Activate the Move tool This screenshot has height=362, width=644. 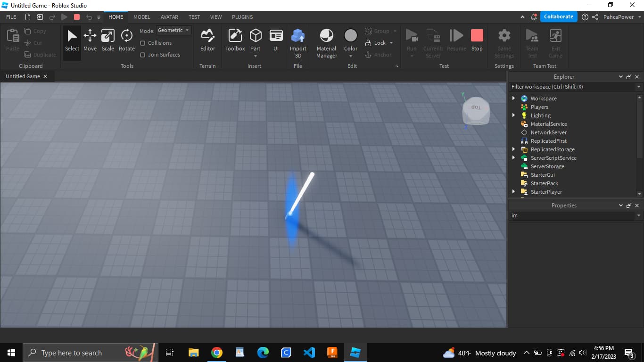pyautogui.click(x=90, y=41)
